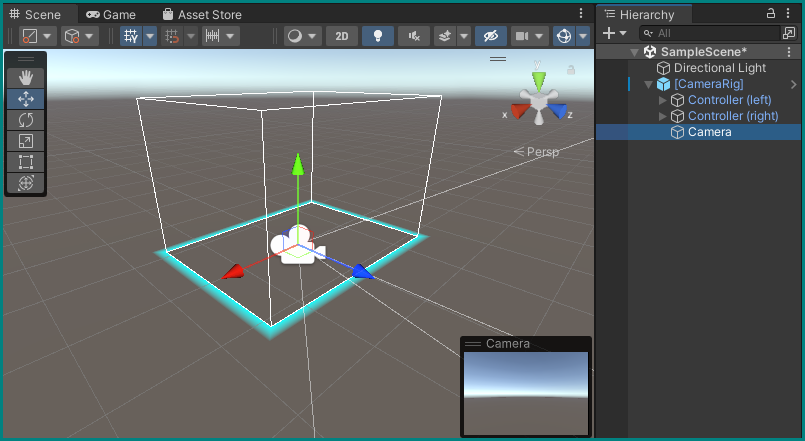Click the orientation gizmo red X axis cone

pos(520,110)
